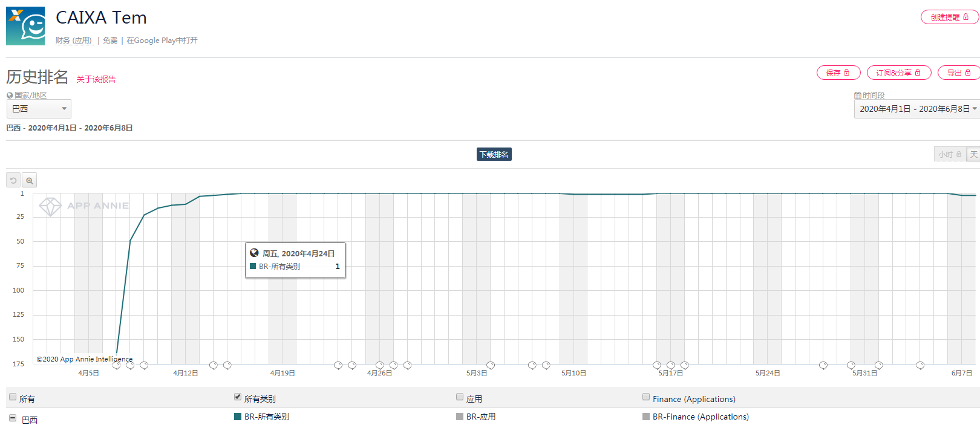Screen dimensions: 980x425
Task: Click the 保存 button
Action: (838, 73)
